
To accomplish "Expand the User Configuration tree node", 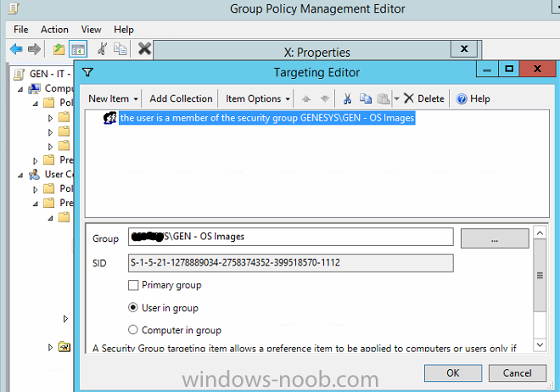I will 22,174.
